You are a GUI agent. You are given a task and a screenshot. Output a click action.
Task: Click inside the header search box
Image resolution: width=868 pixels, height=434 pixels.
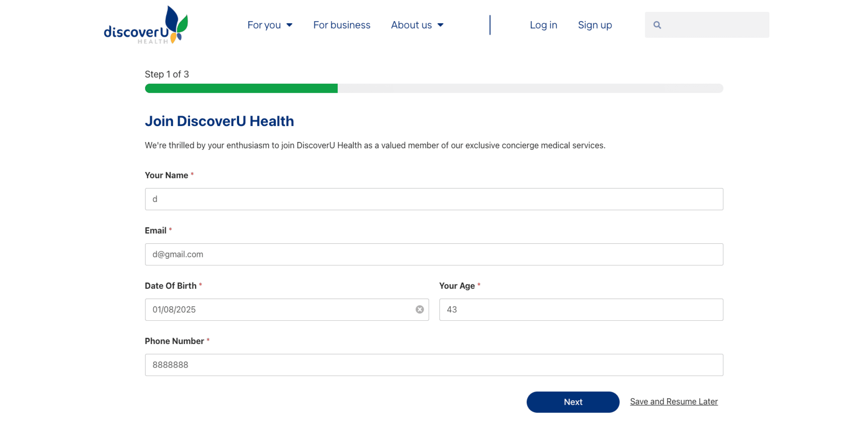tap(714, 25)
